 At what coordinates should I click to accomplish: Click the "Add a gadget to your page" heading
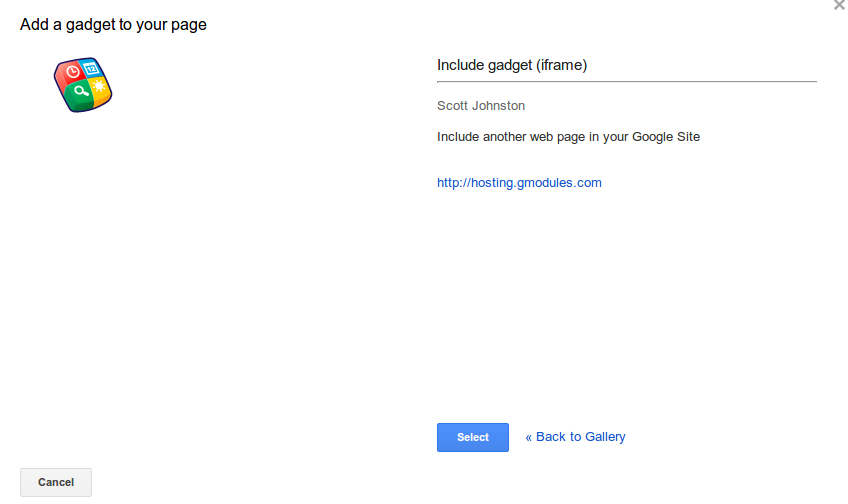(113, 24)
